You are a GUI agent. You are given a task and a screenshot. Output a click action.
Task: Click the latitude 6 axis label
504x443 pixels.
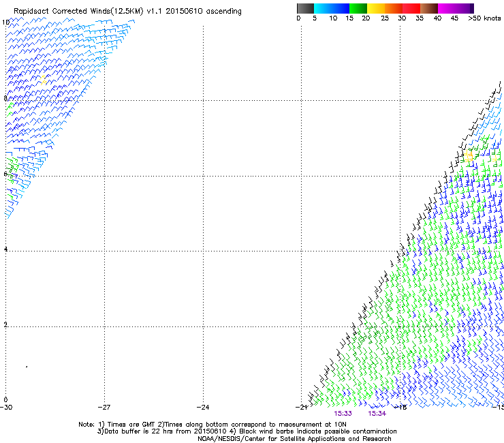[5, 174]
